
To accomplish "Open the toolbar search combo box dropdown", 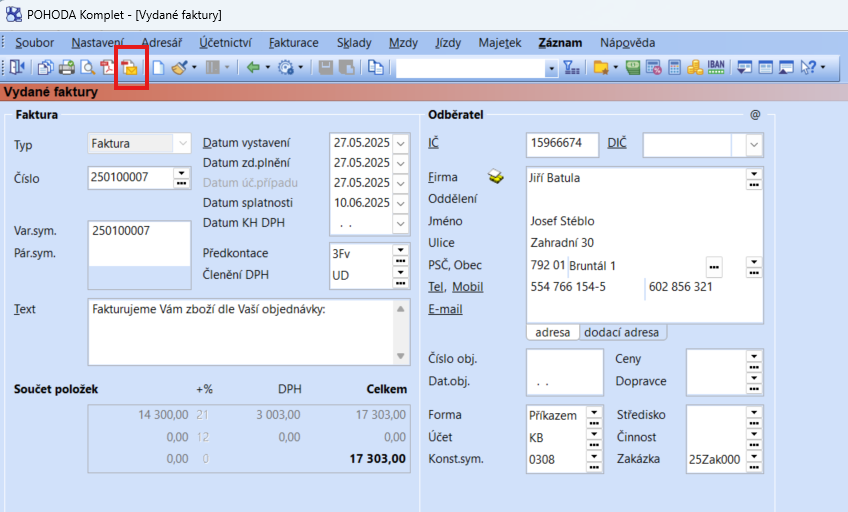I will point(551,68).
